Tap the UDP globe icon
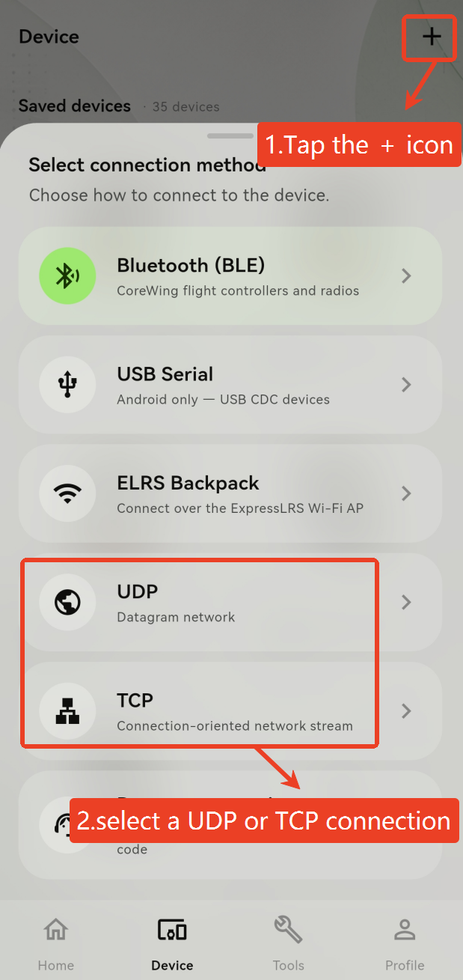This screenshot has height=980, width=463. click(x=67, y=602)
